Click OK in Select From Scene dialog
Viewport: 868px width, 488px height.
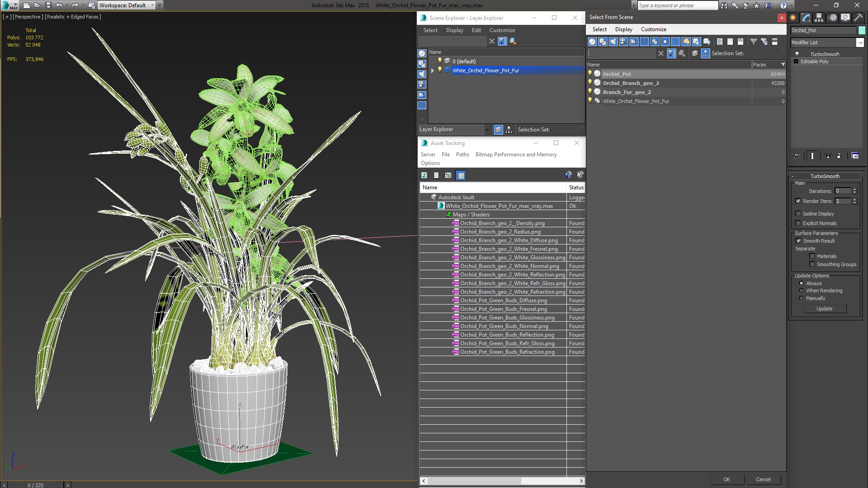(x=726, y=479)
